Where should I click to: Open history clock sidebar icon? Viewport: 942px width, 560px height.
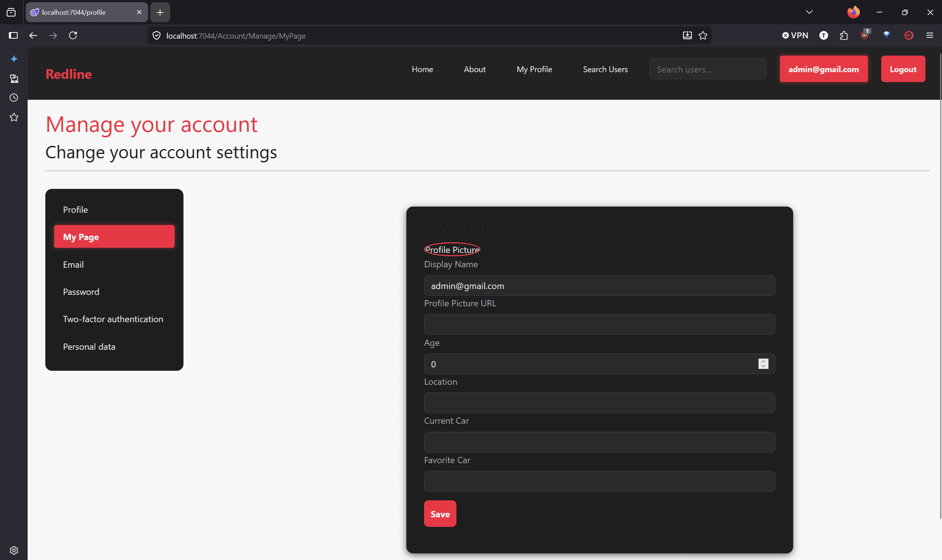(x=14, y=98)
